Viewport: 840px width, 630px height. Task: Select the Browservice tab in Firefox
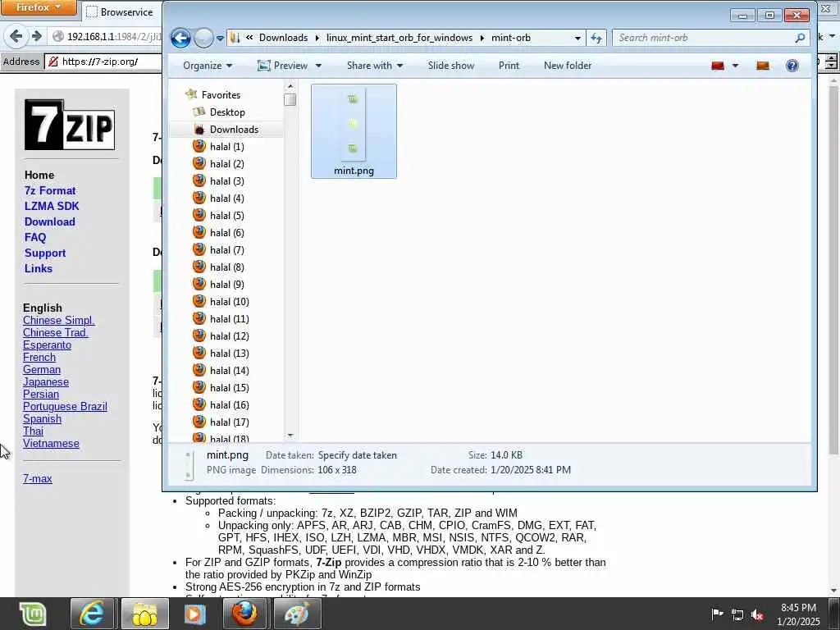point(121,11)
